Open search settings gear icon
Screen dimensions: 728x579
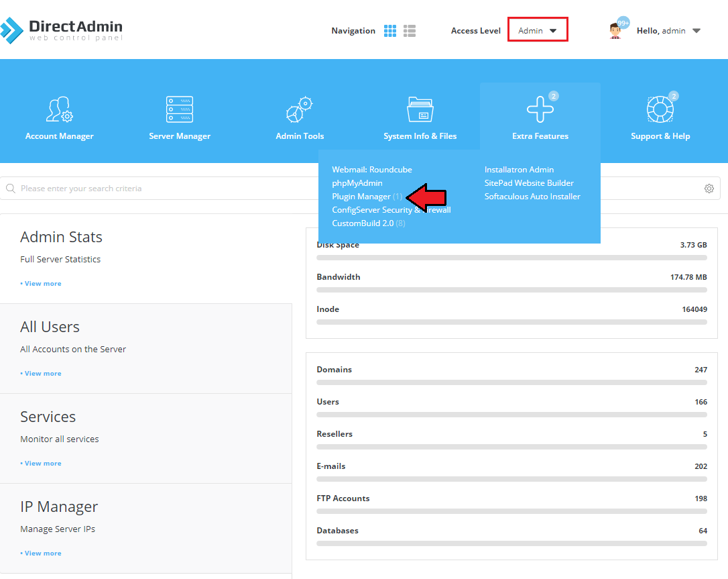[709, 189]
